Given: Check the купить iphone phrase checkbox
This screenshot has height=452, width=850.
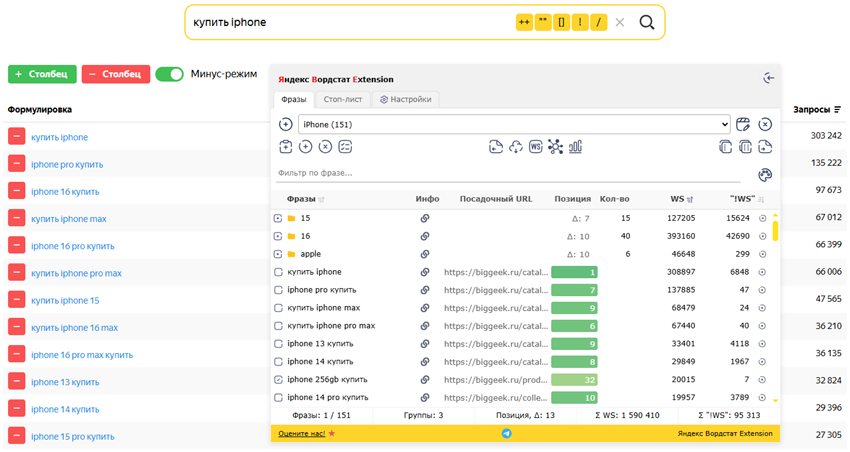Looking at the screenshot, I should (278, 272).
